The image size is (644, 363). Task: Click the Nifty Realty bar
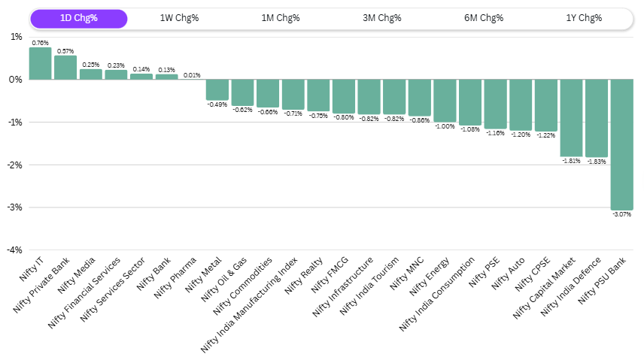point(318,95)
